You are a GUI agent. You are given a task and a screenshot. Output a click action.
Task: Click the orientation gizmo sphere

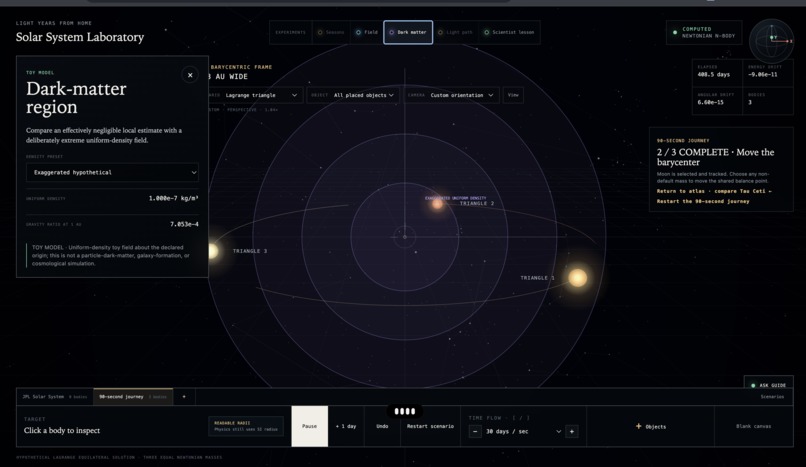pyautogui.click(x=771, y=41)
